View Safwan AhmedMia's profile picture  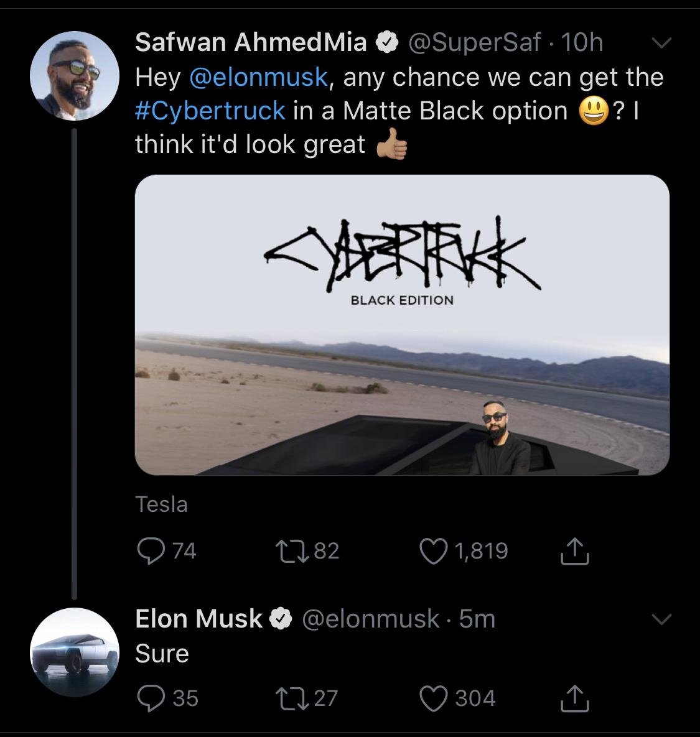pyautogui.click(x=74, y=76)
